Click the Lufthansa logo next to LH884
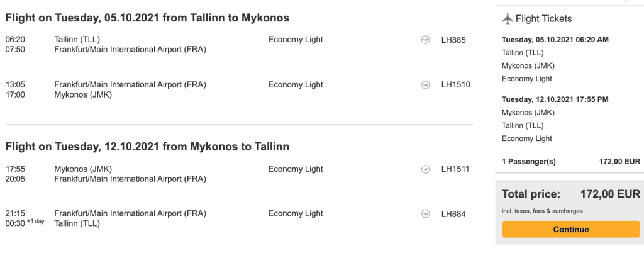The image size is (644, 253). [425, 214]
